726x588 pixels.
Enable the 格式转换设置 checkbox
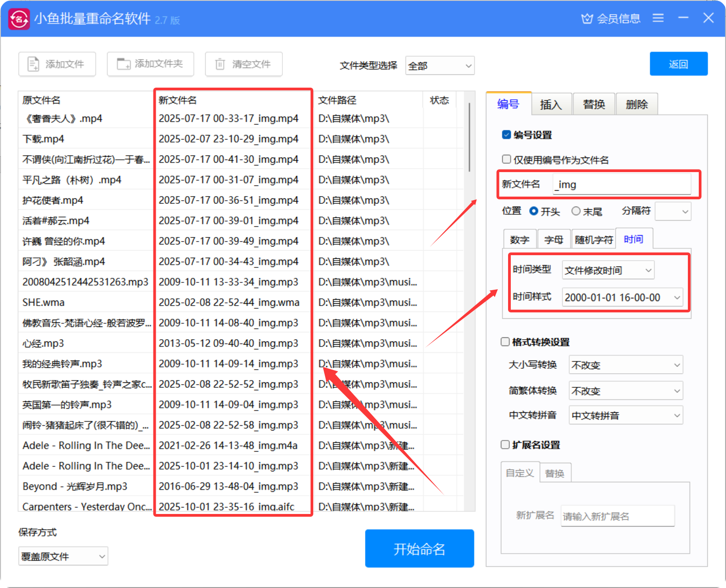coord(505,342)
